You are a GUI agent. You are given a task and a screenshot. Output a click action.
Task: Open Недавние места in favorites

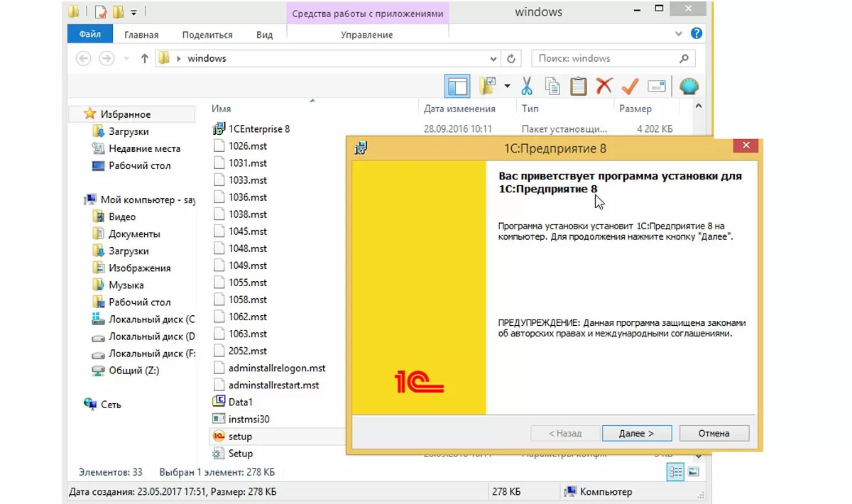pos(136,148)
